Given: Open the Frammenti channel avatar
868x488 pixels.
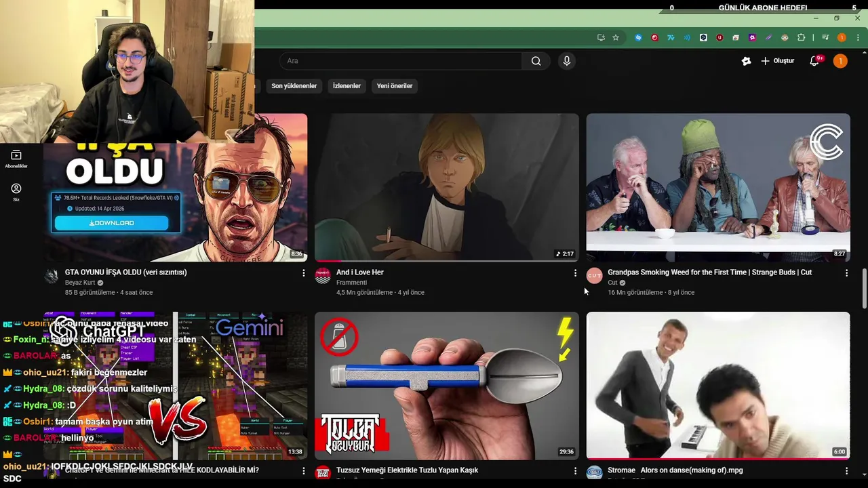Looking at the screenshot, I should pos(323,276).
